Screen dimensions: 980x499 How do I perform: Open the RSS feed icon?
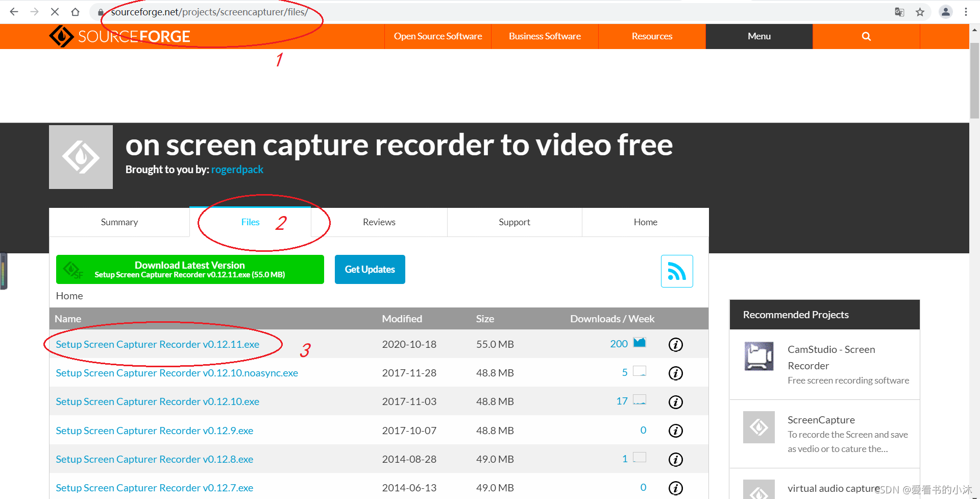click(677, 271)
